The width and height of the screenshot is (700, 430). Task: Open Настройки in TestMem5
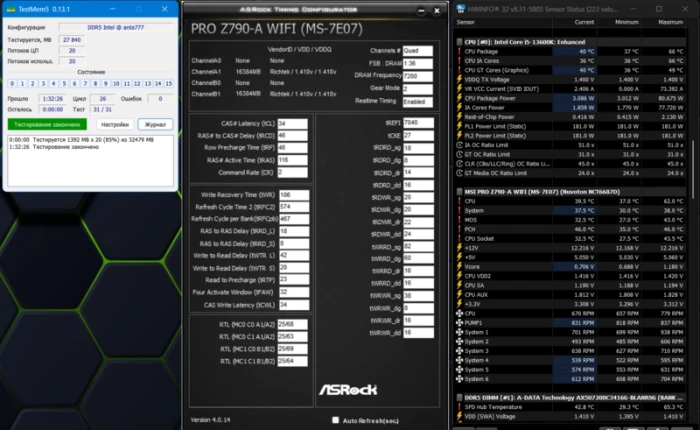point(115,125)
